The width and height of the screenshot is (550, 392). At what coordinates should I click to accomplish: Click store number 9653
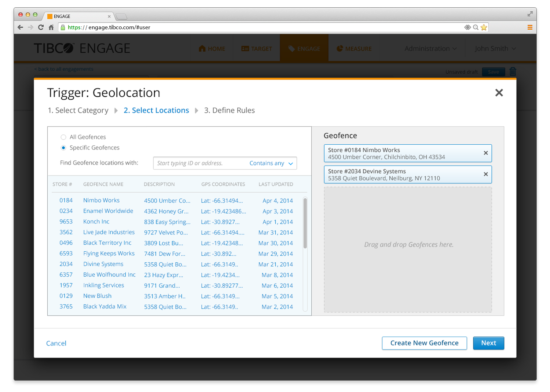pyautogui.click(x=66, y=222)
